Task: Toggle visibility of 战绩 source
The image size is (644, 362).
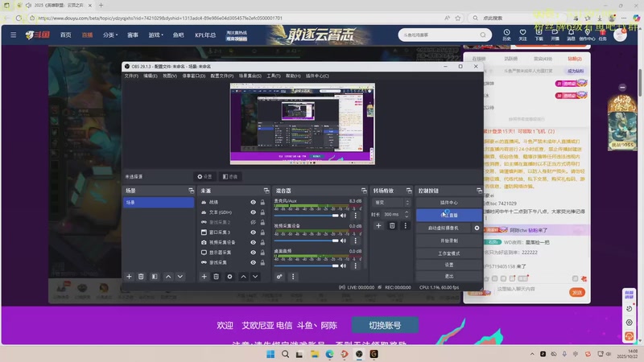Action: [253, 203]
